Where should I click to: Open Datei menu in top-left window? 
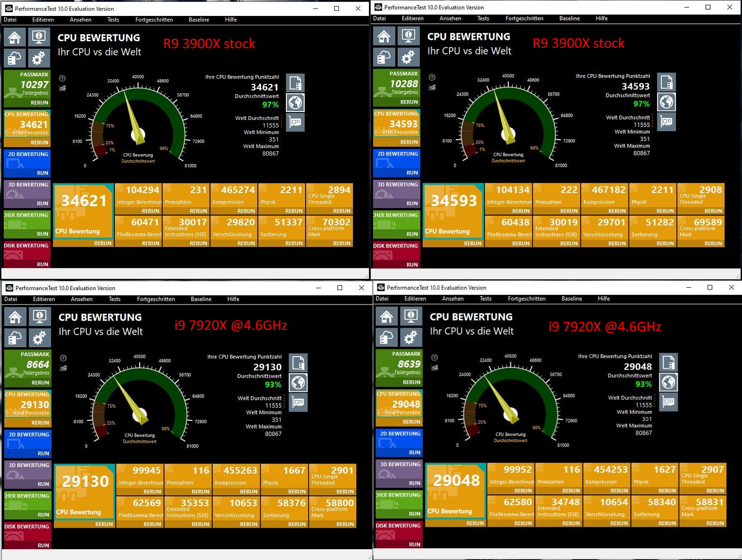coord(10,20)
